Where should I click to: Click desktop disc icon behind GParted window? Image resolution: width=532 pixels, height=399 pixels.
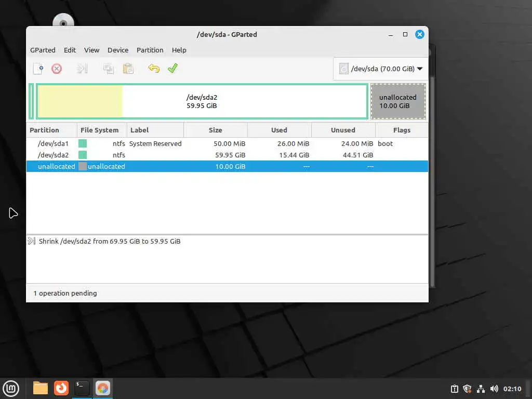point(63,20)
